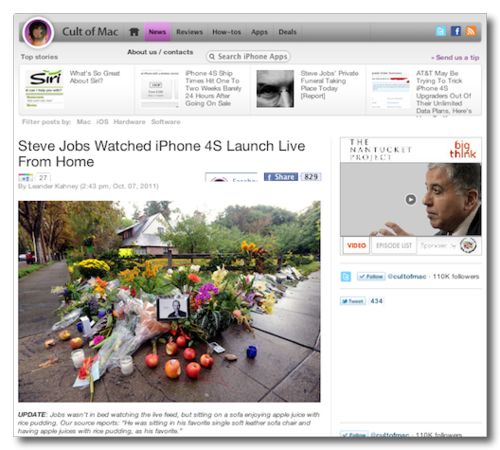Open the Steve Jobs portrait thumbnail
The image size is (500, 450).
(x=275, y=88)
